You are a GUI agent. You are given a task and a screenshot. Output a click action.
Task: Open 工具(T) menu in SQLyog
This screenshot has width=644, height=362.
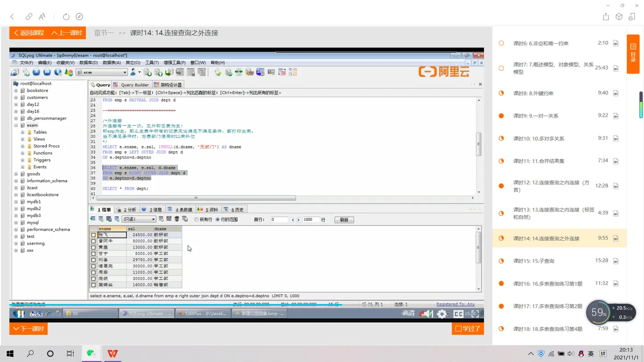click(x=152, y=62)
